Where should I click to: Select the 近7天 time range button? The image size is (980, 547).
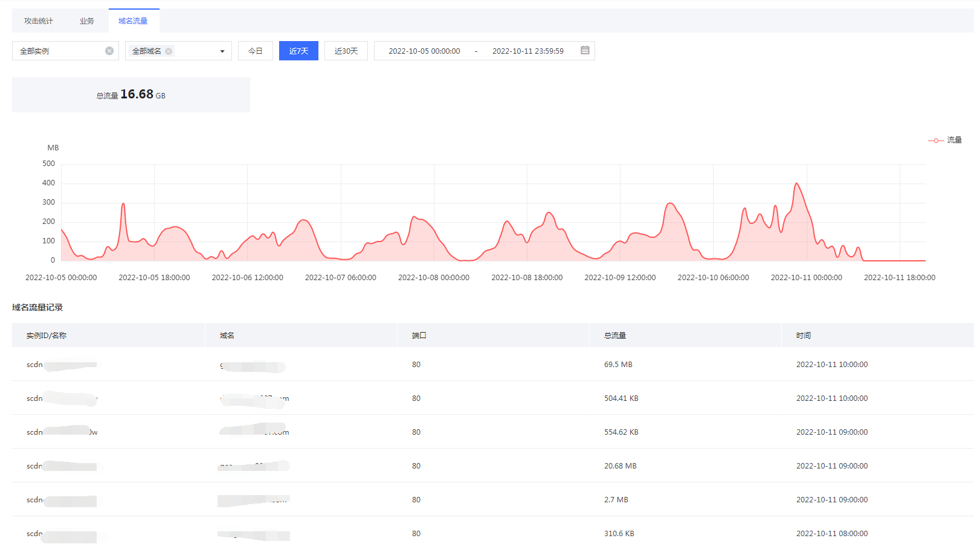pos(298,51)
